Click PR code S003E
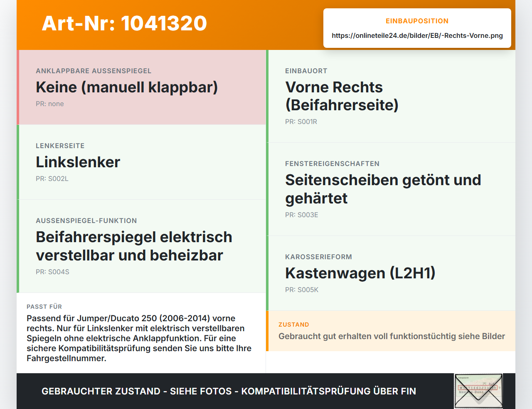Screen dimensions: 532x409 301,215
